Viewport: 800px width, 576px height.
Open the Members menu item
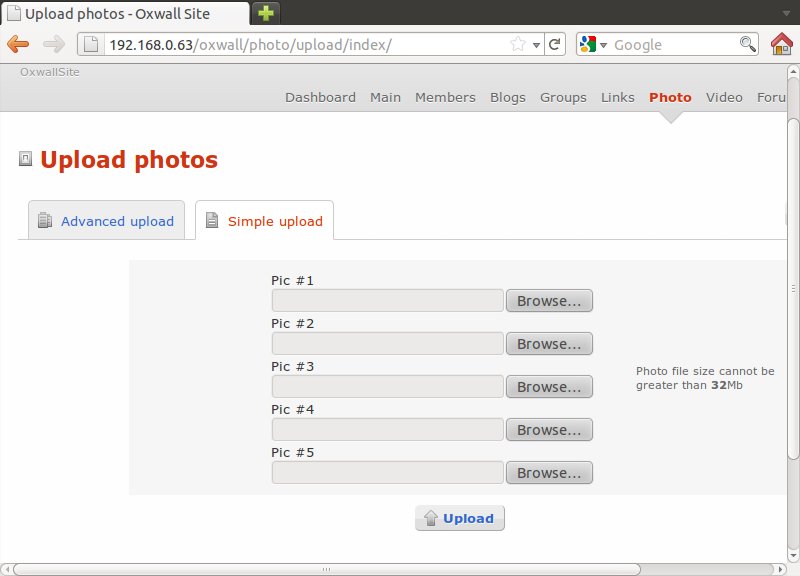(445, 97)
